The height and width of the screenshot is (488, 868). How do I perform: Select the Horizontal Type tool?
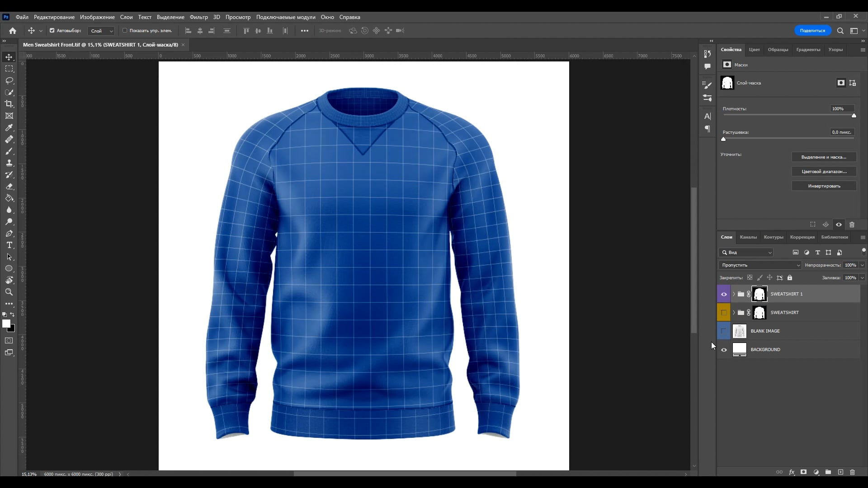coord(9,245)
